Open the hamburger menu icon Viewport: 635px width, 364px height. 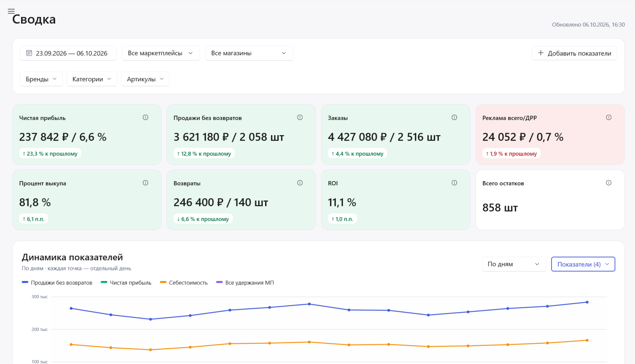[11, 11]
